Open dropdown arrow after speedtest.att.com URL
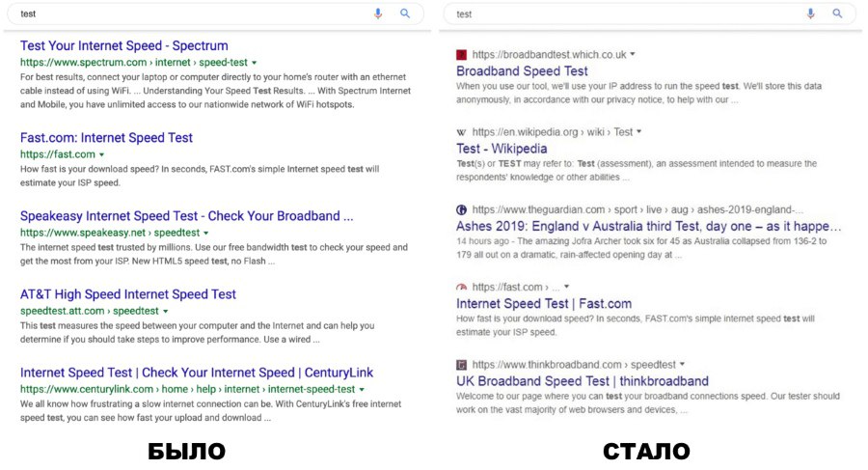The image size is (868, 470). pyautogui.click(x=165, y=312)
